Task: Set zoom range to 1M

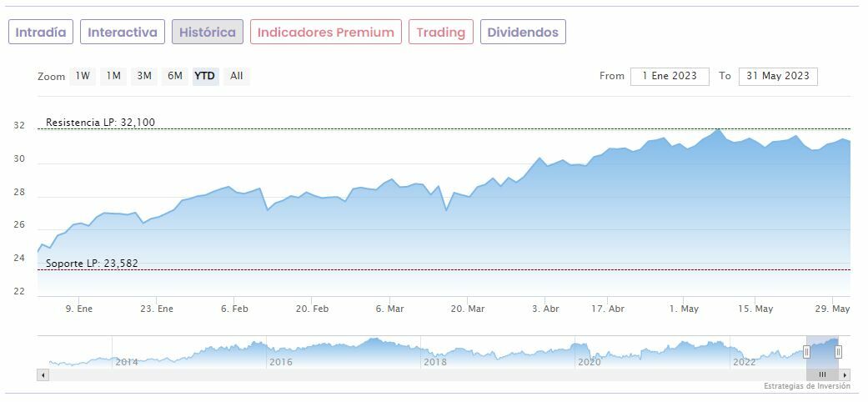Action: (113, 76)
